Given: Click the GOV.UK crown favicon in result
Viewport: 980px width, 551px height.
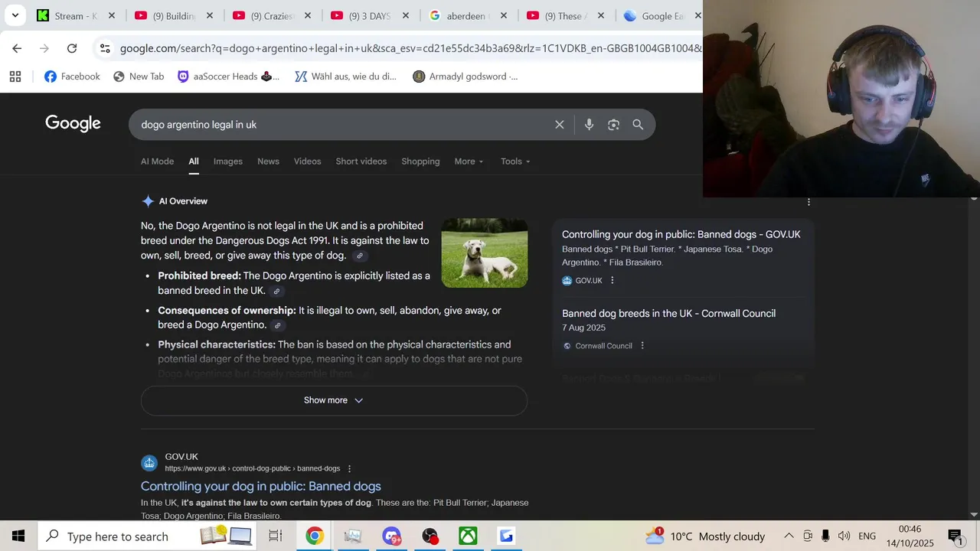Looking at the screenshot, I should (149, 462).
